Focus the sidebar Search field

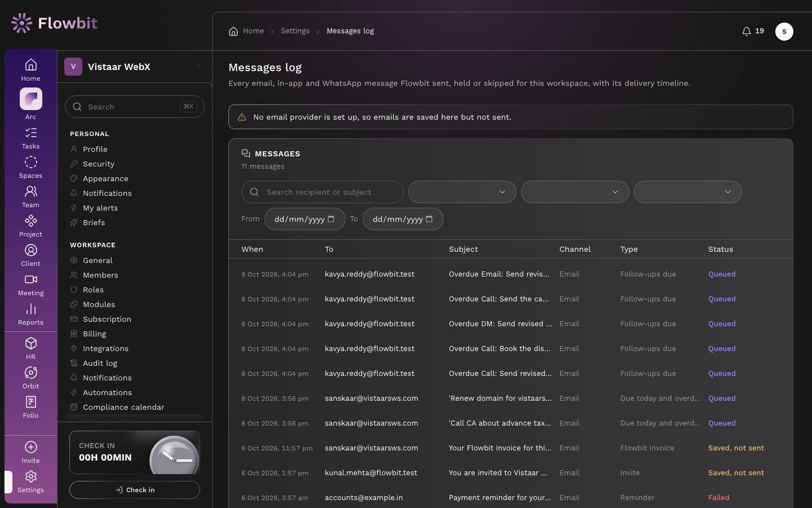(135, 107)
